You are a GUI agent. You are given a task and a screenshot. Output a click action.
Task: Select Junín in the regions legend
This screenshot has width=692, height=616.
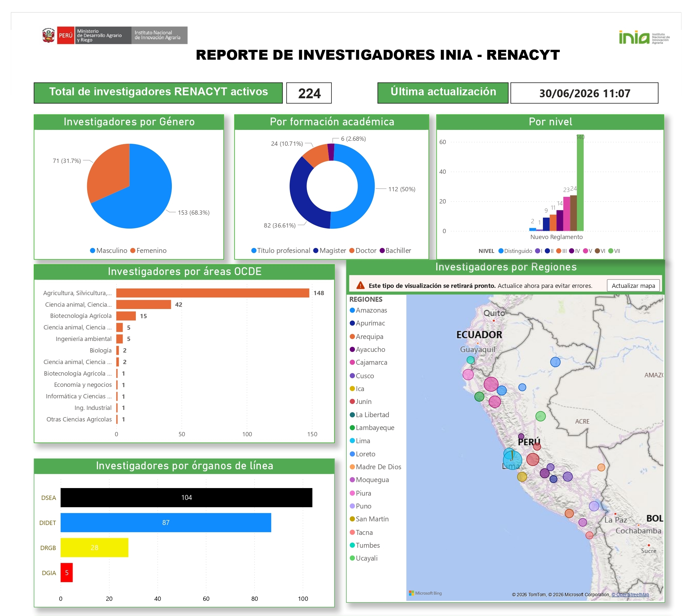361,401
